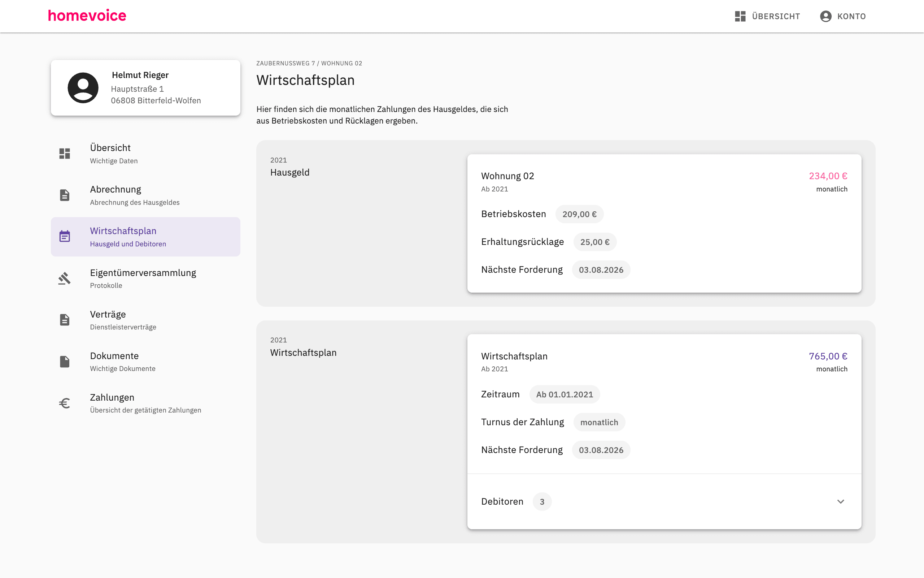Click the address 06808 Bitterfeld-Wolfen
This screenshot has height=578, width=924.
pos(156,100)
